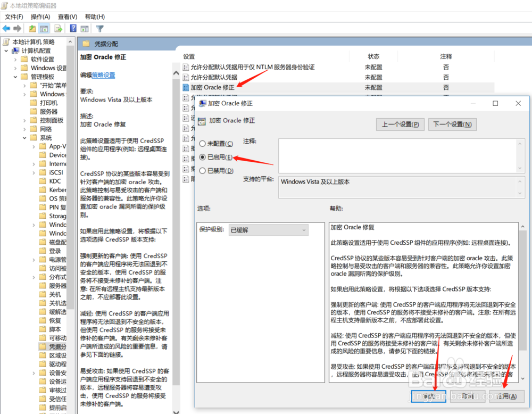Click the Forward arrow toolbar icon
532x414 pixels.
coord(18,29)
